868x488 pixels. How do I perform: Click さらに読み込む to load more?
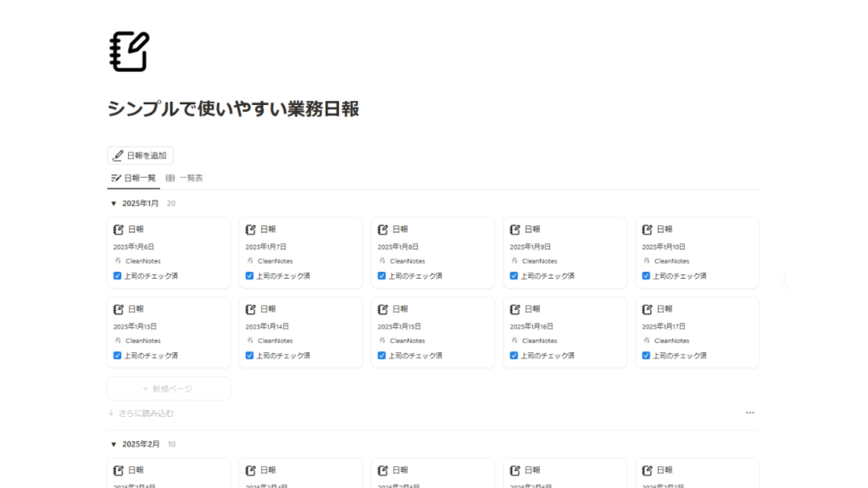coord(142,413)
